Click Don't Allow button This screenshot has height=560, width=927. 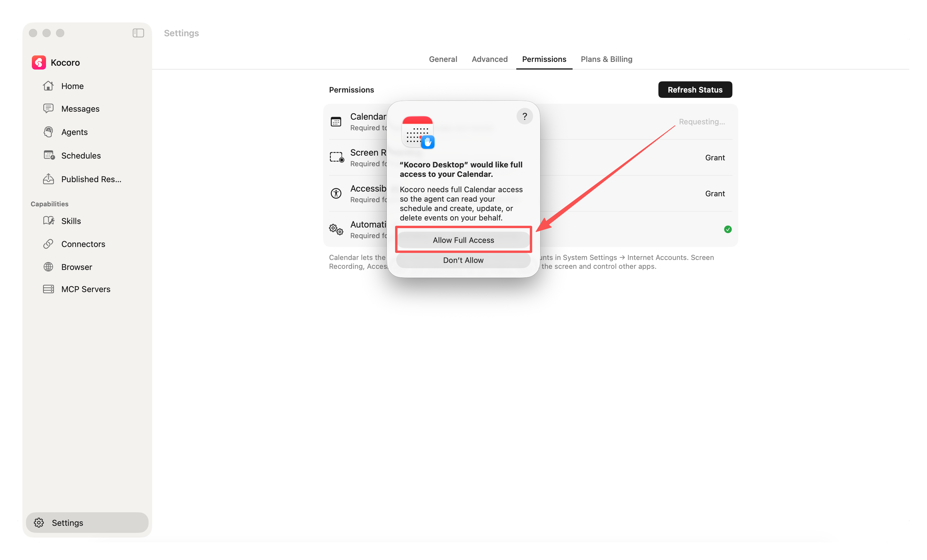(463, 260)
